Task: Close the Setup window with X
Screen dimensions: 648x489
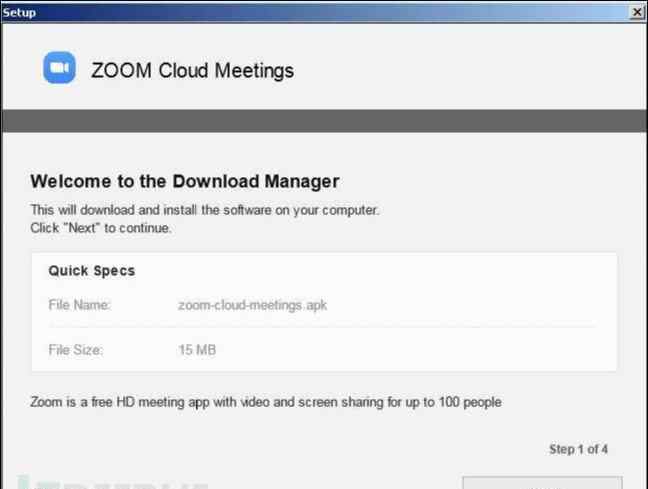Action: [x=637, y=12]
